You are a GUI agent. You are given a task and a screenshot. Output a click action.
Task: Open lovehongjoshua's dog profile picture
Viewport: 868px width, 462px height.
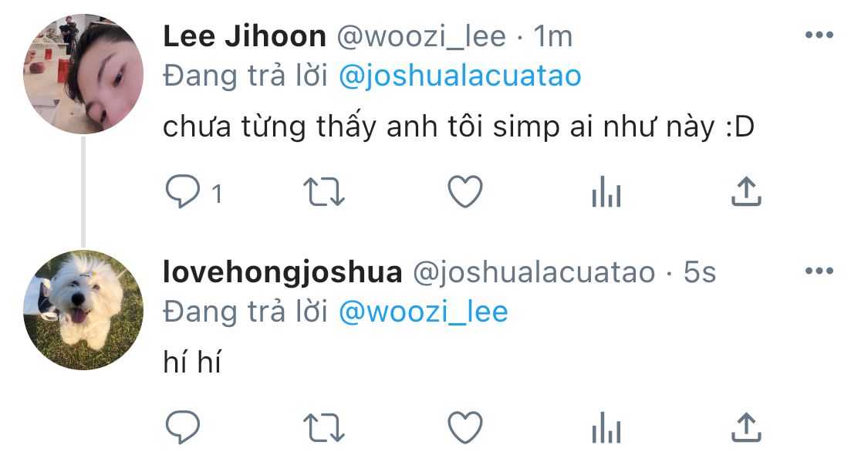point(83,310)
